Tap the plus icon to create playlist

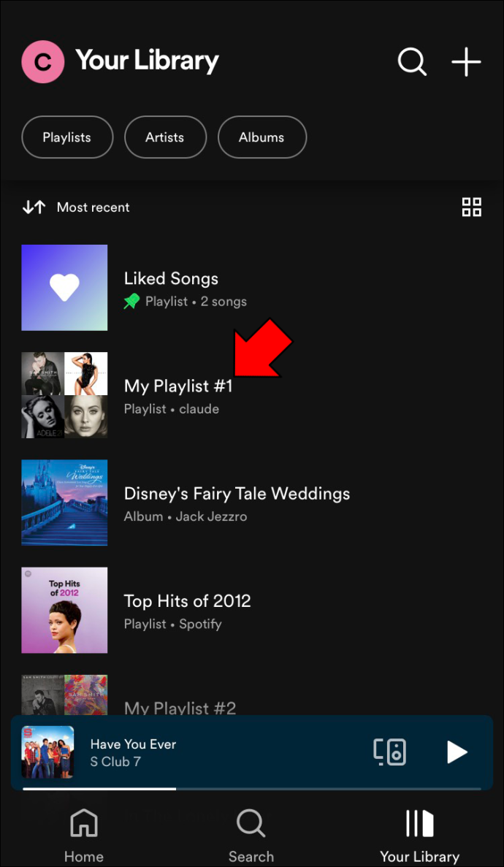[466, 61]
